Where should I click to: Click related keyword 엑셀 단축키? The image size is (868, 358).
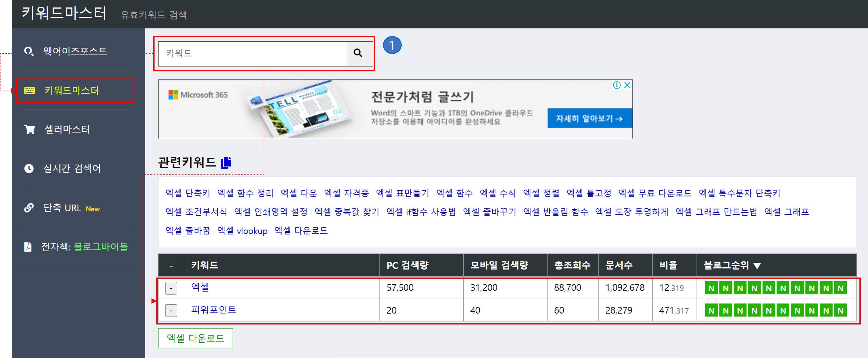pos(188,193)
